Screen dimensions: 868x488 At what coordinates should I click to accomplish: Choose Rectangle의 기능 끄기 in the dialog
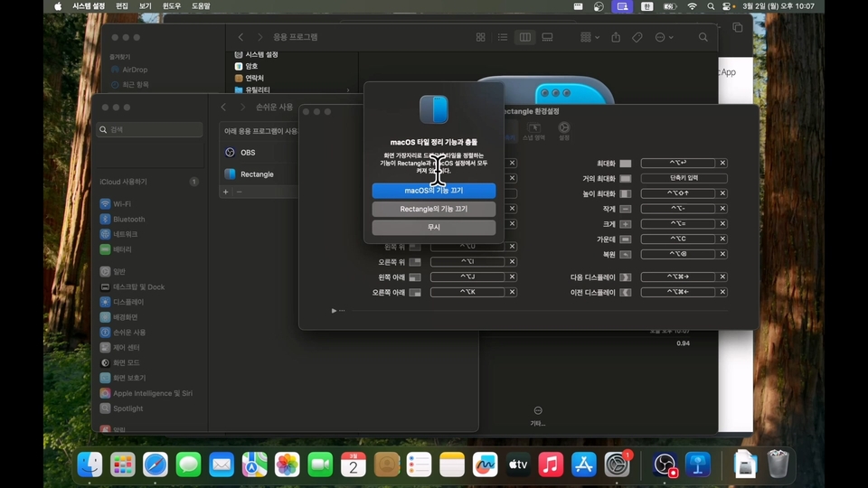pos(433,209)
